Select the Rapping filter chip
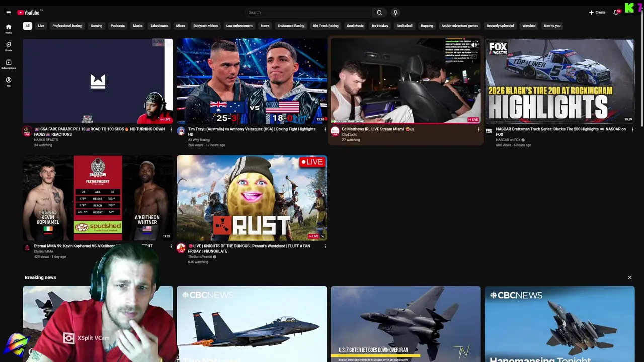 (x=427, y=26)
